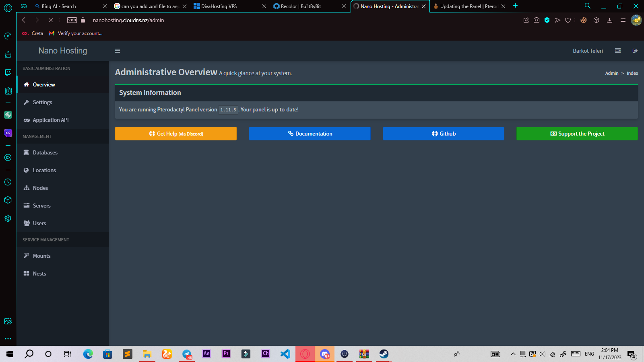Click the browser back arrow
The width and height of the screenshot is (644, 362).
click(x=24, y=20)
